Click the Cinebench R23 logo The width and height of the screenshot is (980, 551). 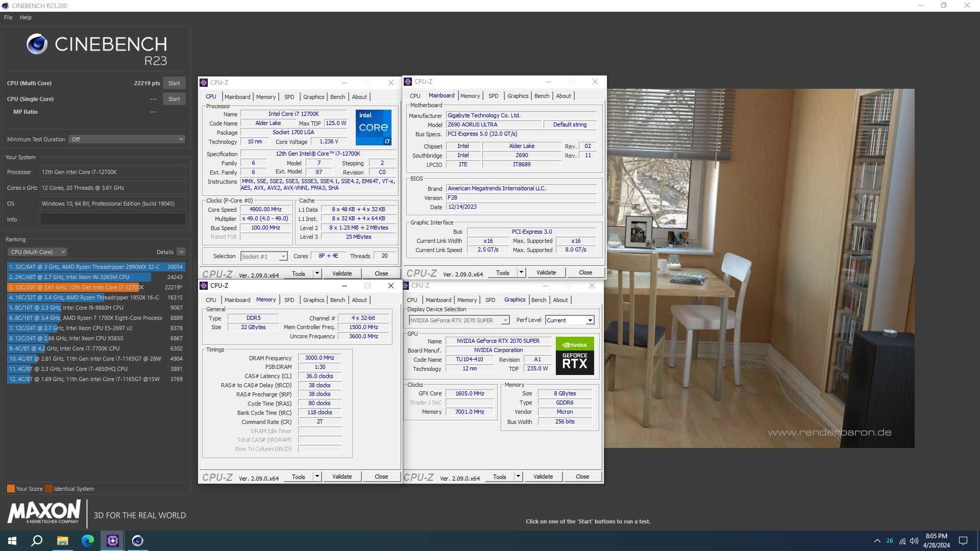click(x=97, y=50)
